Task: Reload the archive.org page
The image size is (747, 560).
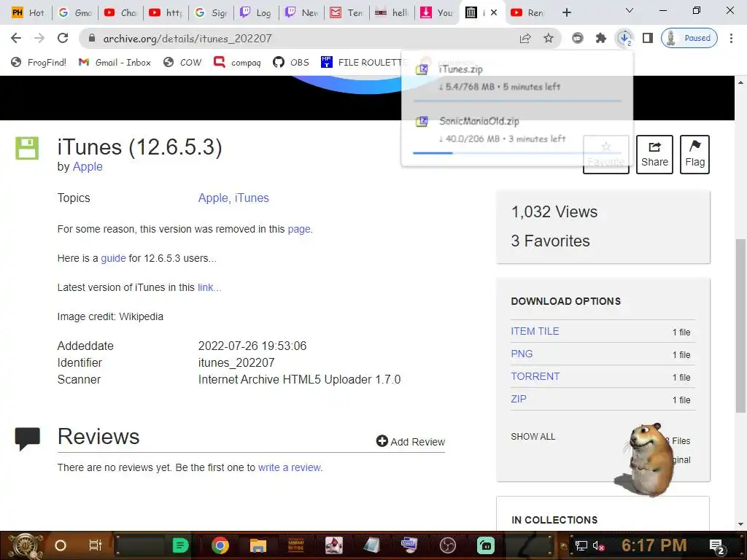Action: coord(63,38)
